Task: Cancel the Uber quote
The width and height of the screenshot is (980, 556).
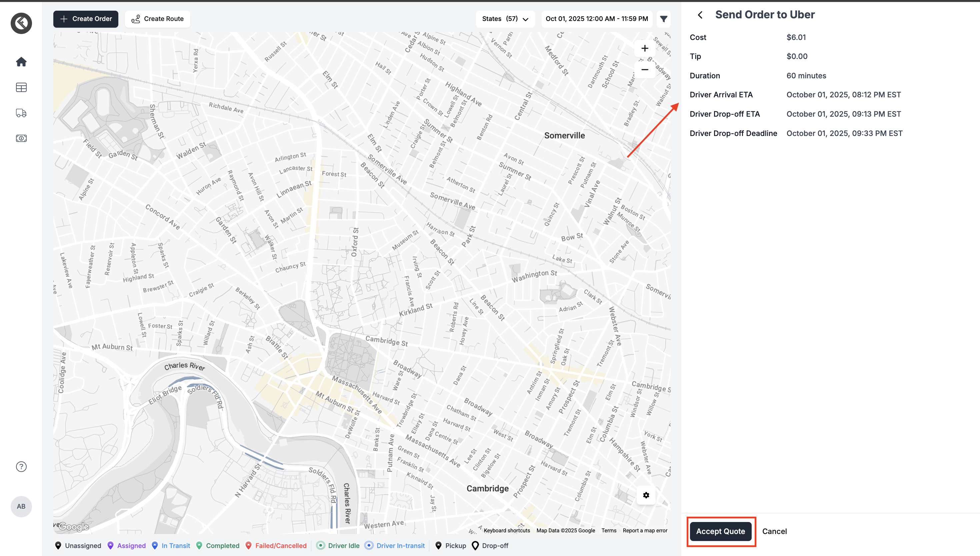Action: 775,531
